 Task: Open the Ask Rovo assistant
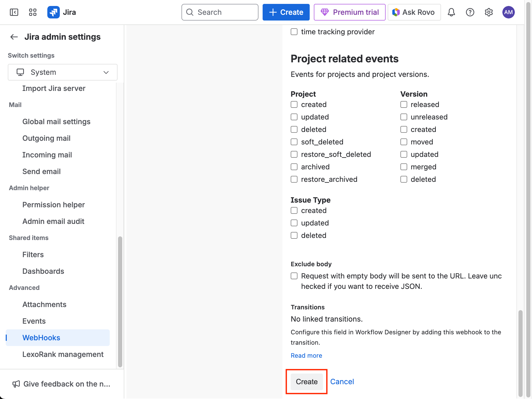[414, 12]
